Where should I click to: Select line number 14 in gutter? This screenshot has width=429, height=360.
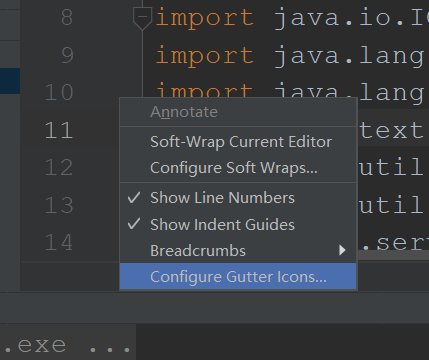59,243
